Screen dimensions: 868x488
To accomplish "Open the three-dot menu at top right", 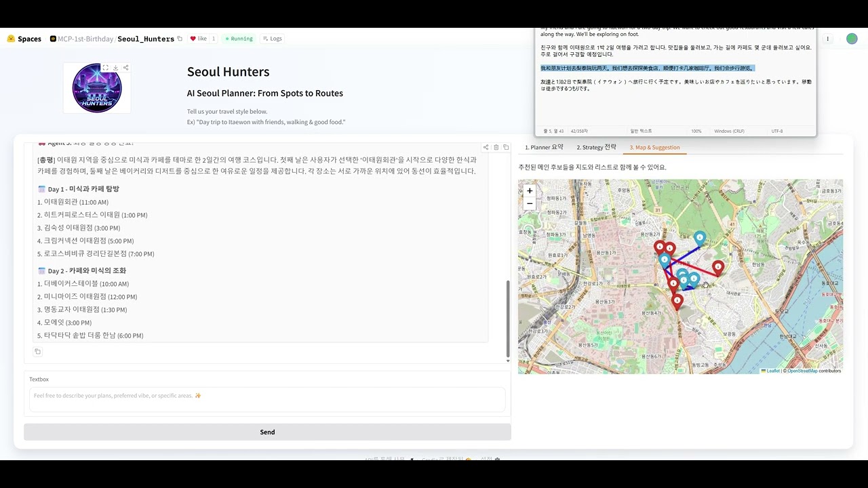I will (x=827, y=39).
